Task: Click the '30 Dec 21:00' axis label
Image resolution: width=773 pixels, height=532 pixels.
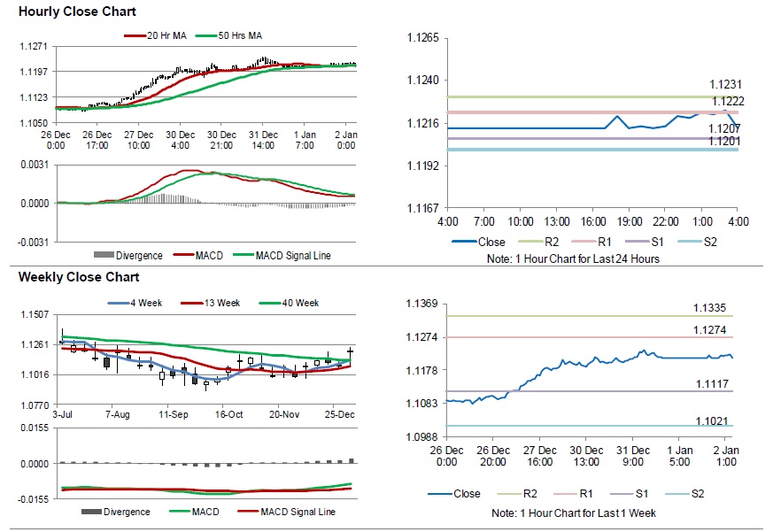Action: pos(222,140)
